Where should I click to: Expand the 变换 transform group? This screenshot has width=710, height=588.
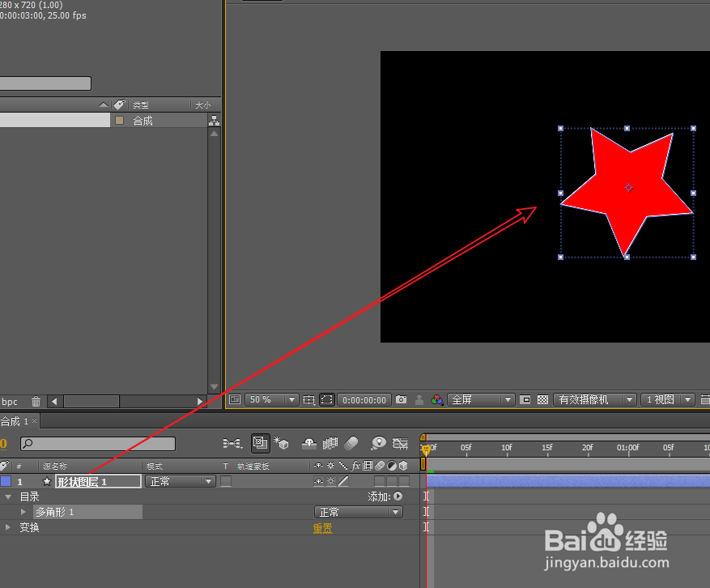8,527
